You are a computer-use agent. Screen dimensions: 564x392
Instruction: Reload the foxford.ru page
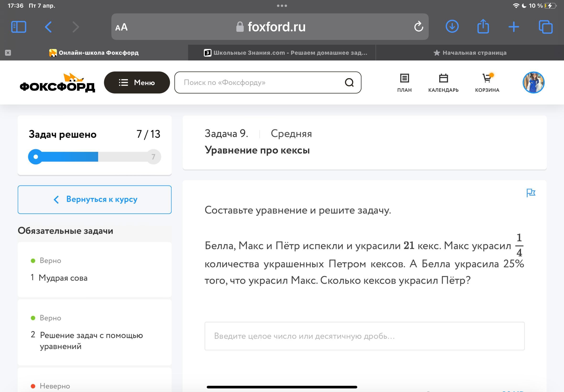tap(418, 27)
